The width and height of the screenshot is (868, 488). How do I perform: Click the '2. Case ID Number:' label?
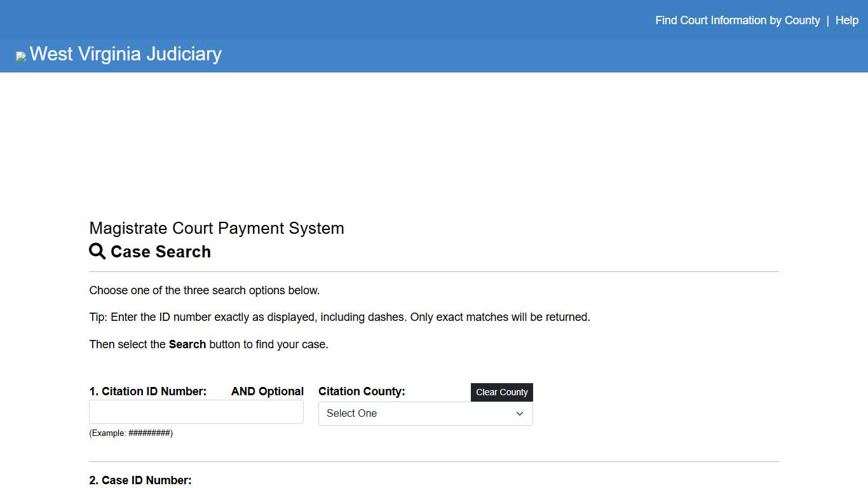tap(140, 480)
